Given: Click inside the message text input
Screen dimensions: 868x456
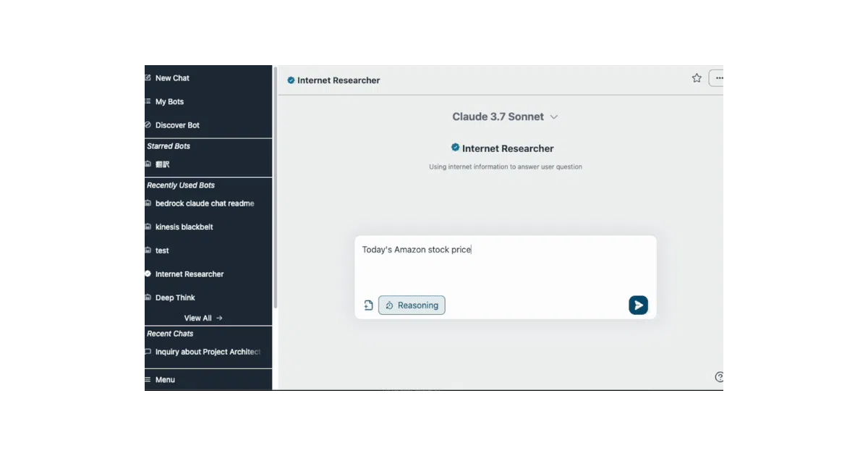Looking at the screenshot, I should tap(505, 264).
